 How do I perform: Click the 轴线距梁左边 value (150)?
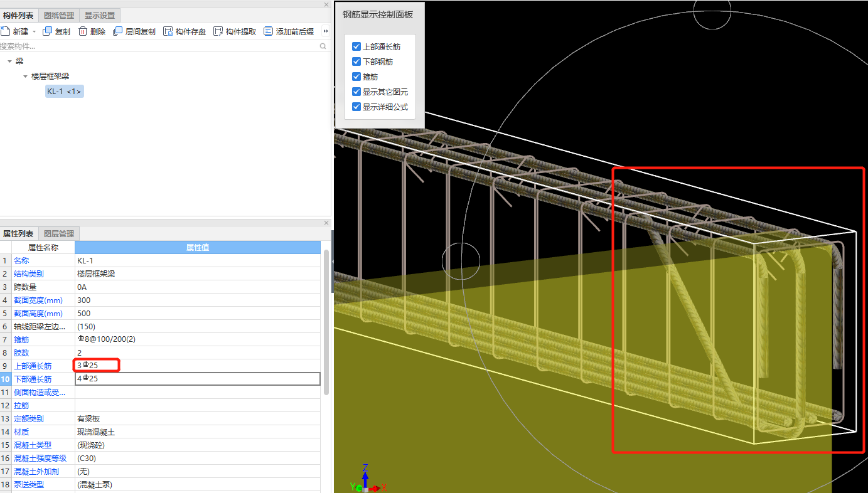[198, 326]
